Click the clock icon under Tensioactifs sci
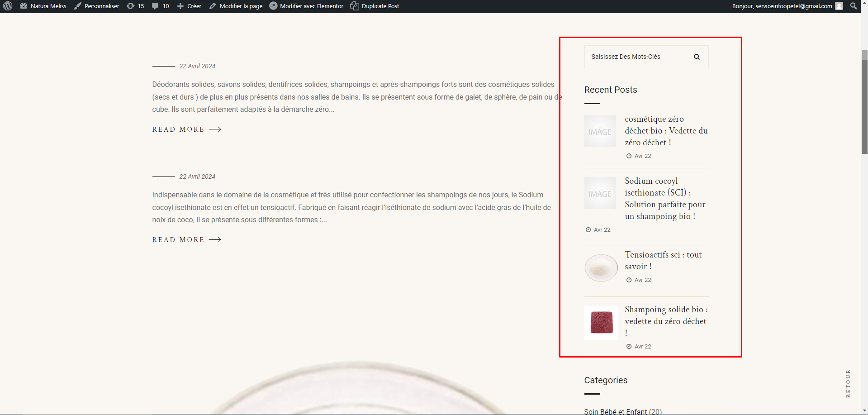This screenshot has width=868, height=415. [x=629, y=280]
